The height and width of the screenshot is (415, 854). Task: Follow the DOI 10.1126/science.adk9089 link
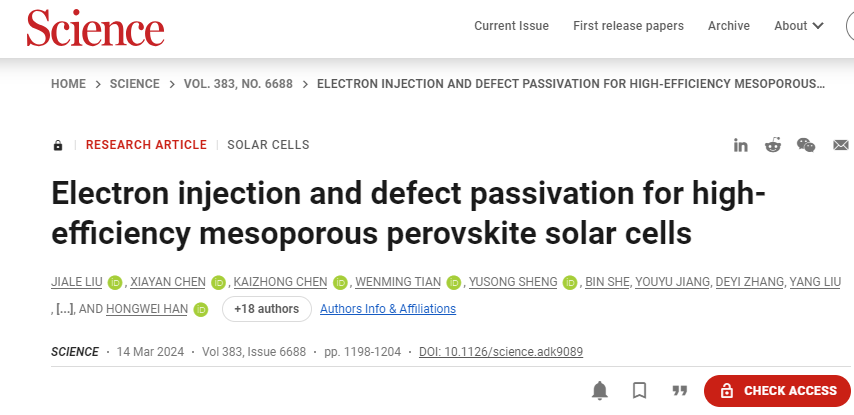click(x=501, y=352)
